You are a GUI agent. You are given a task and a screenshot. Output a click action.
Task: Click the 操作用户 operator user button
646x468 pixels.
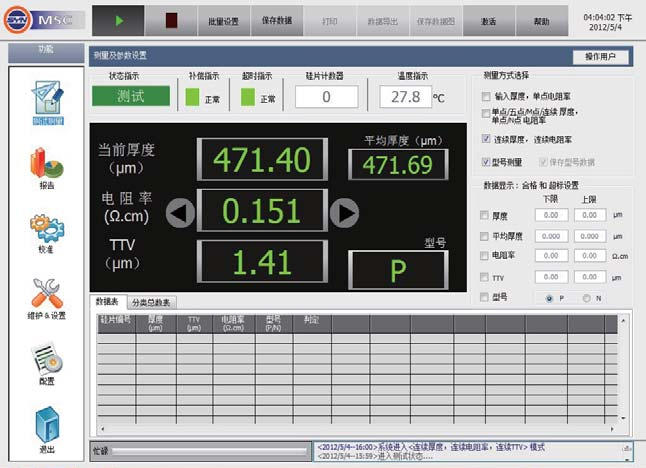[x=601, y=56]
